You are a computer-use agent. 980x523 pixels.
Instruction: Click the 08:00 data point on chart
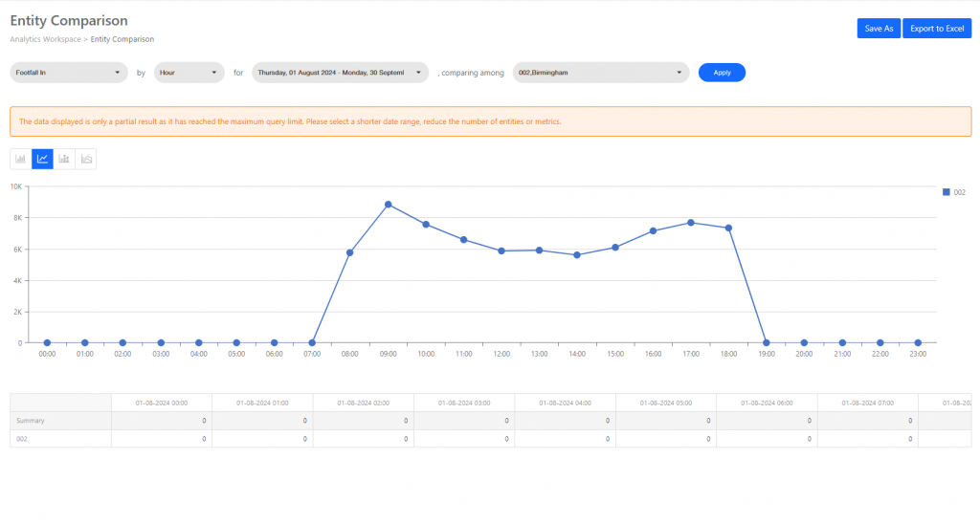coord(350,252)
